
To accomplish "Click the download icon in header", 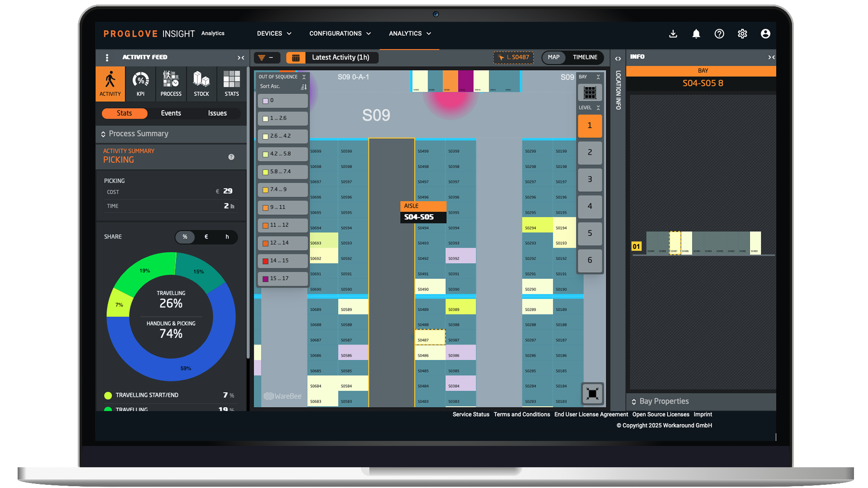I will 673,34.
